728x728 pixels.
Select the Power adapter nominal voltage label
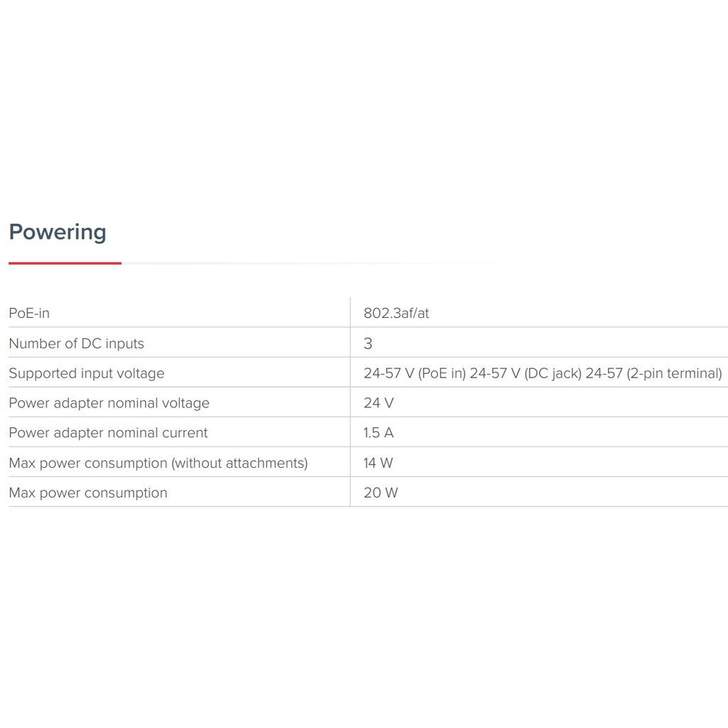(x=109, y=403)
